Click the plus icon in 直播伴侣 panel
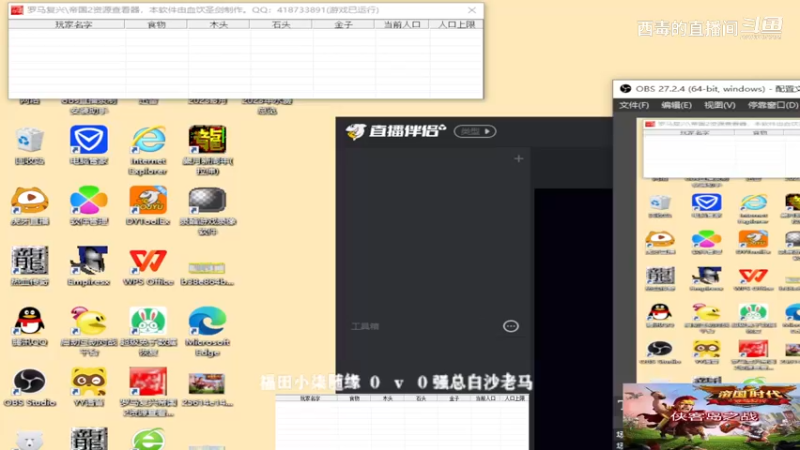The image size is (800, 450). click(518, 159)
